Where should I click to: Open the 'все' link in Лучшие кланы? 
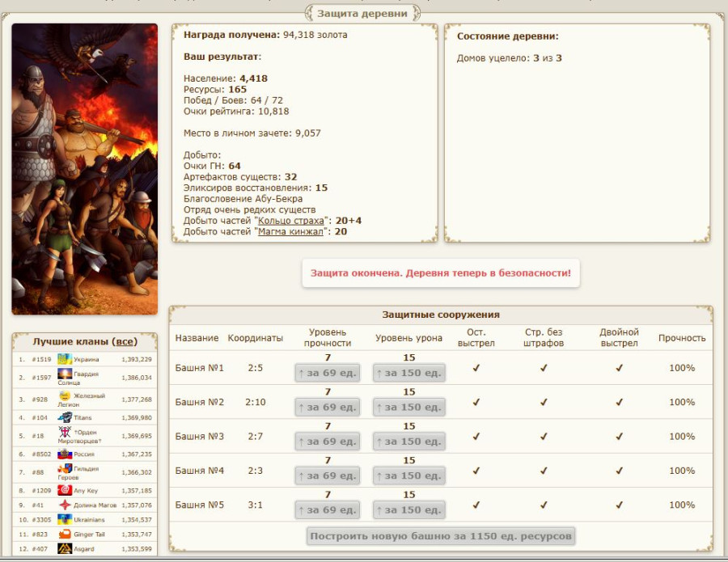(x=125, y=341)
